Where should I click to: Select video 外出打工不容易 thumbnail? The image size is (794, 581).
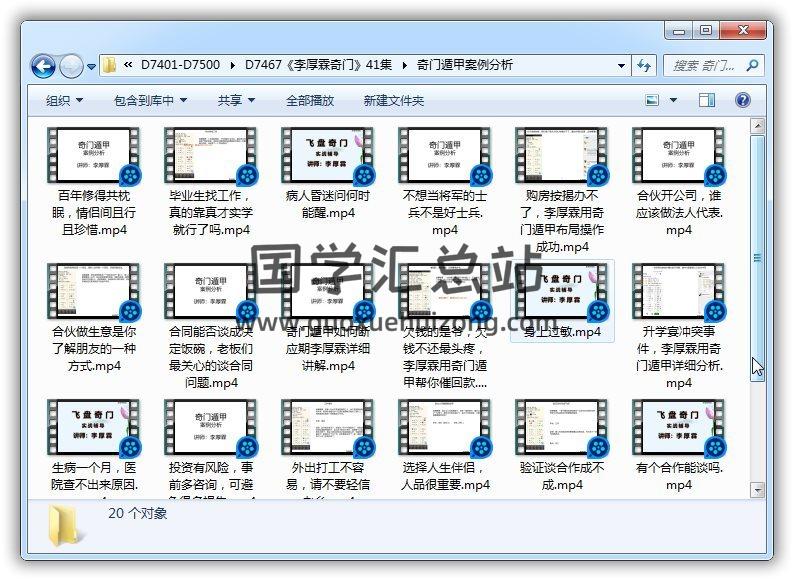click(328, 428)
